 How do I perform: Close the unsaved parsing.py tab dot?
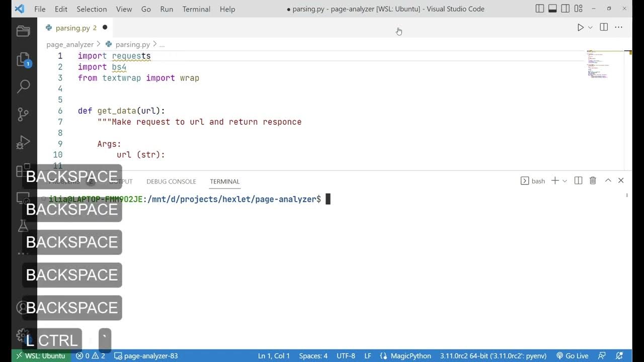[x=105, y=28]
